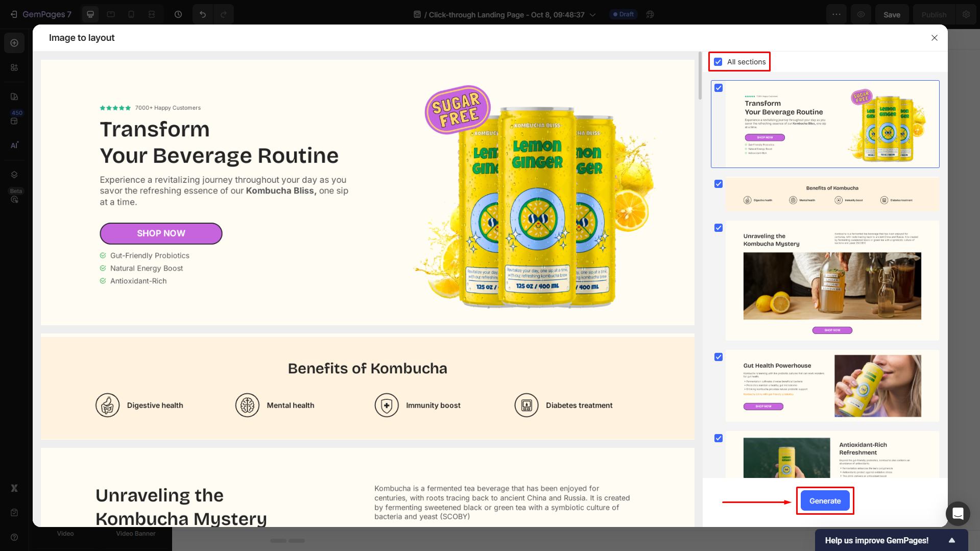Toggle the All sections checkbox
This screenshot has width=980, height=551.
coord(718,62)
